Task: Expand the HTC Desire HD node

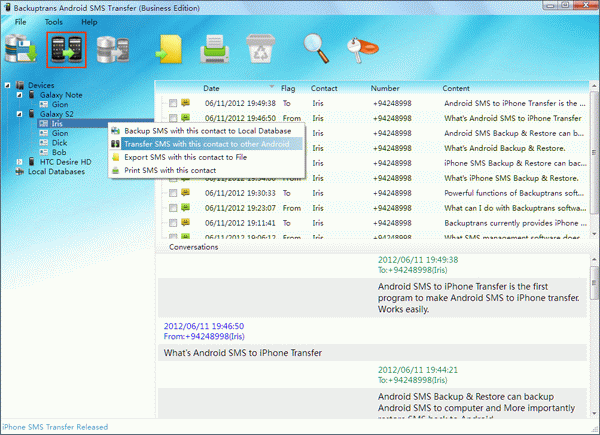Action: pos(20,161)
